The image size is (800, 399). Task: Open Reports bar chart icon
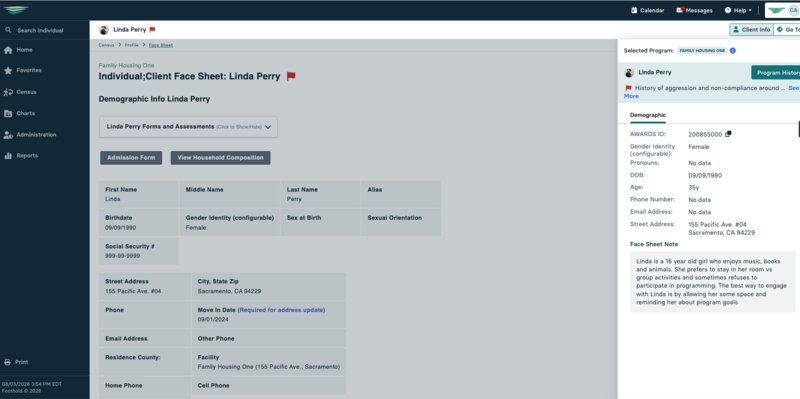(8, 156)
